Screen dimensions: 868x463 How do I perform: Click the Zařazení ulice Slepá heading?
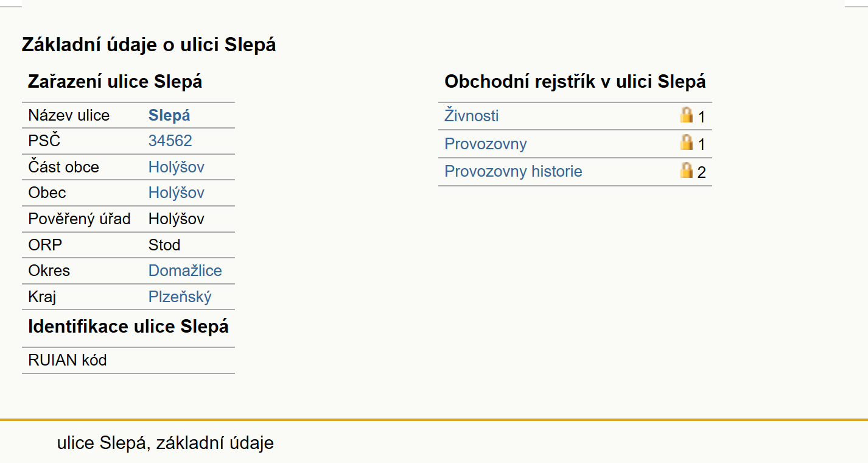[115, 82]
